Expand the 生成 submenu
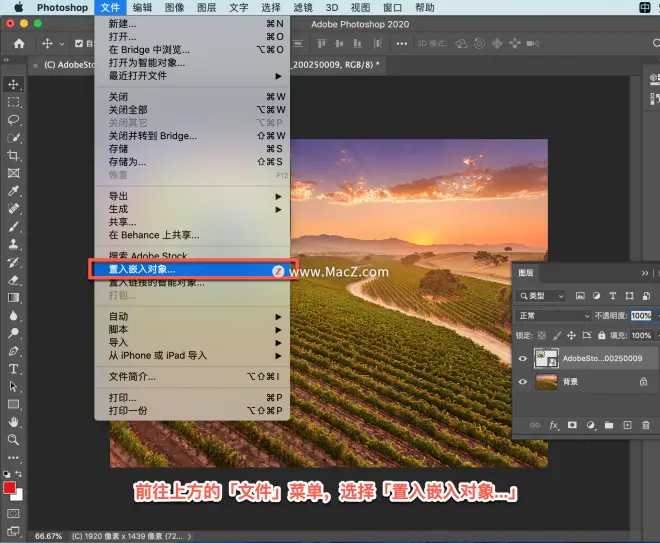Viewport: 660px width, 543px height. point(192,209)
